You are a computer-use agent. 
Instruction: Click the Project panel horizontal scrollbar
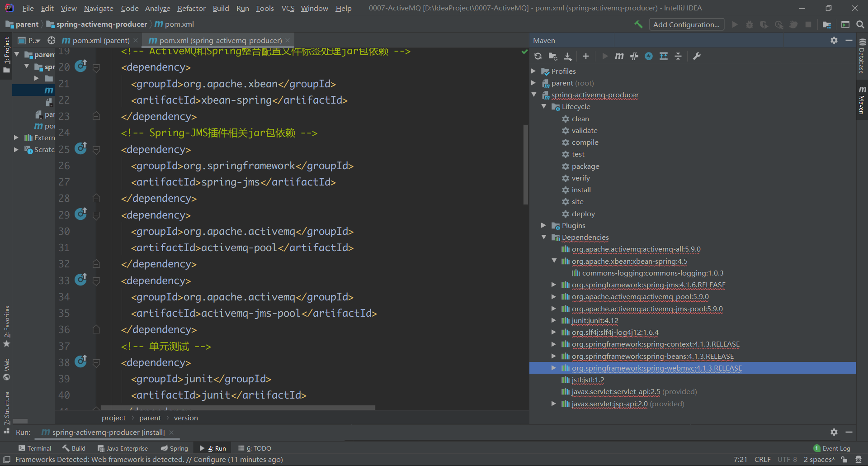[x=20, y=421]
